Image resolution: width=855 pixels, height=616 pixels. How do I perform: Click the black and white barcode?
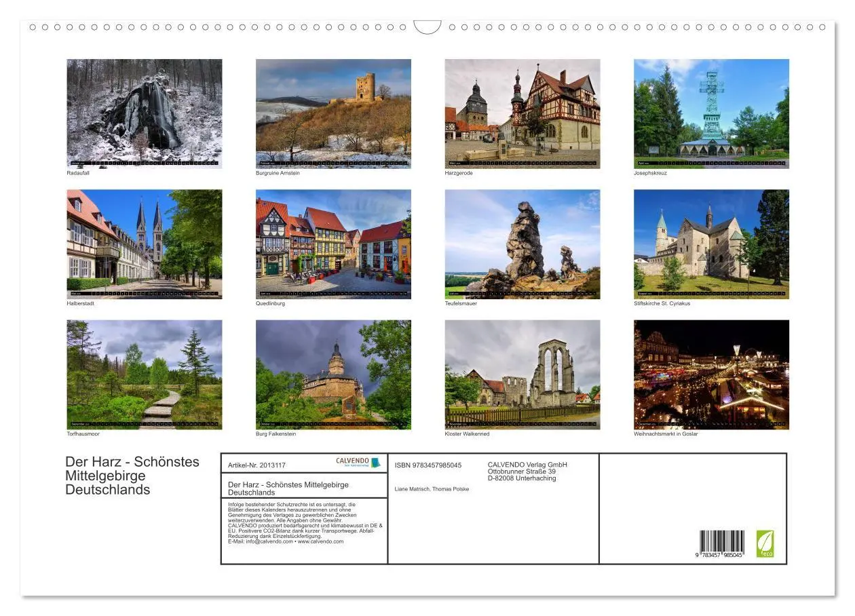click(x=721, y=539)
